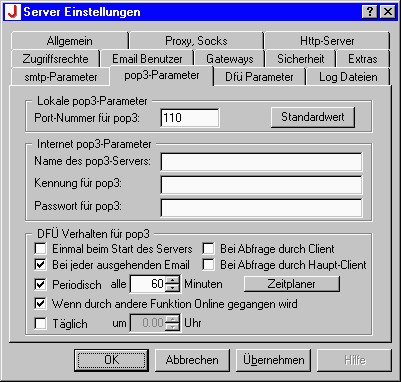The width and height of the screenshot is (401, 382).
Task: Select the smtp-Parameter tab
Action: pos(61,77)
